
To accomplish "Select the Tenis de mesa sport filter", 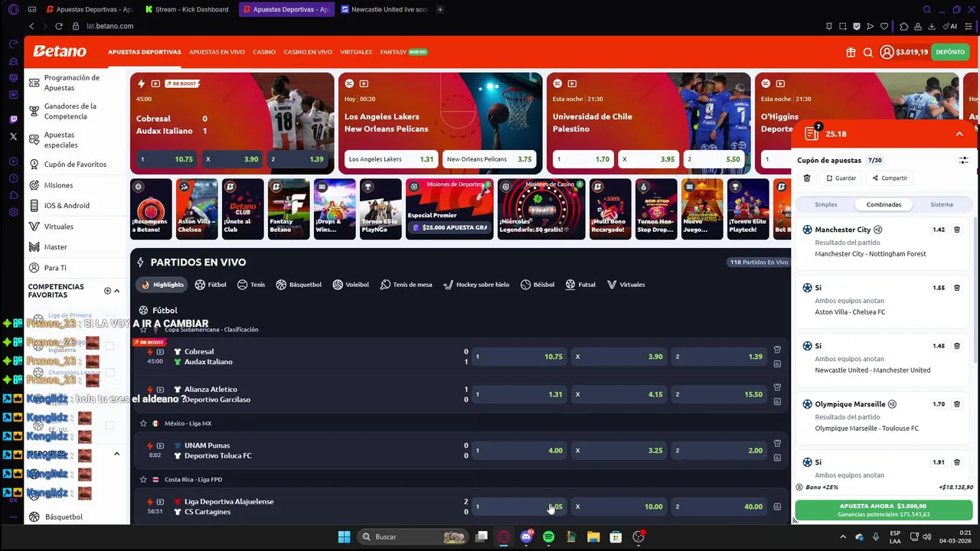I will 406,285.
